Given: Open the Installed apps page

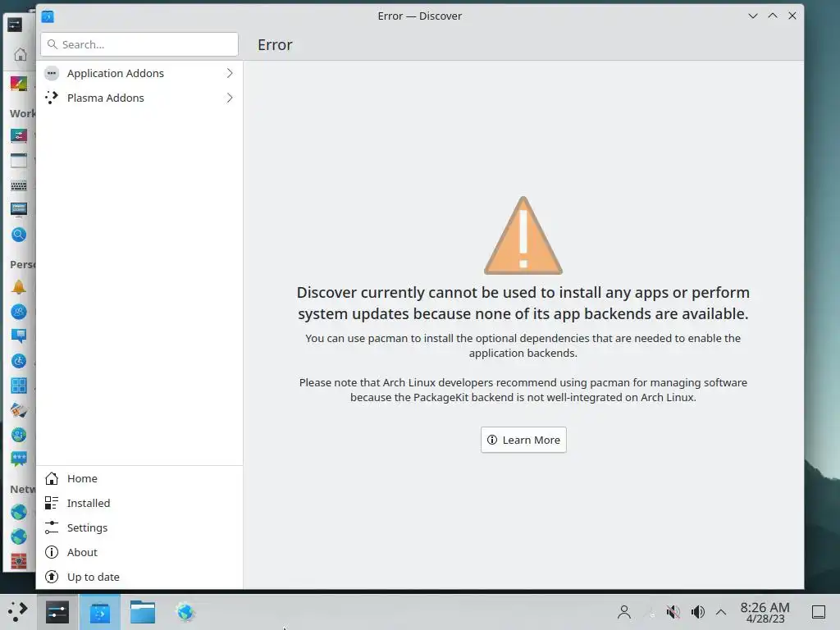Looking at the screenshot, I should [x=139, y=503].
